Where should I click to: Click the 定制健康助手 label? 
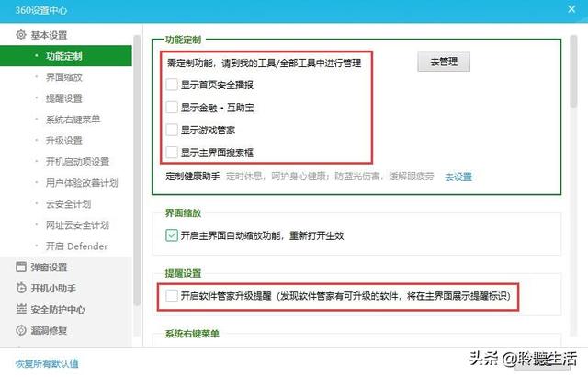coord(193,176)
